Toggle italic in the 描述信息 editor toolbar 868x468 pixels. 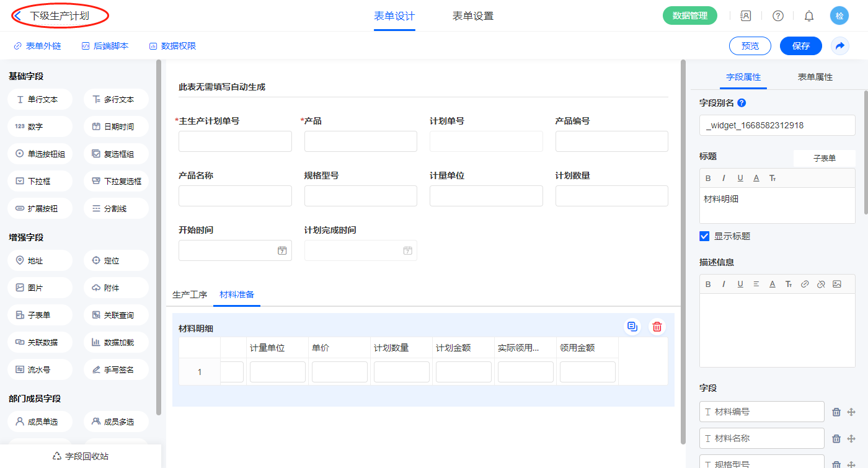pyautogui.click(x=724, y=285)
